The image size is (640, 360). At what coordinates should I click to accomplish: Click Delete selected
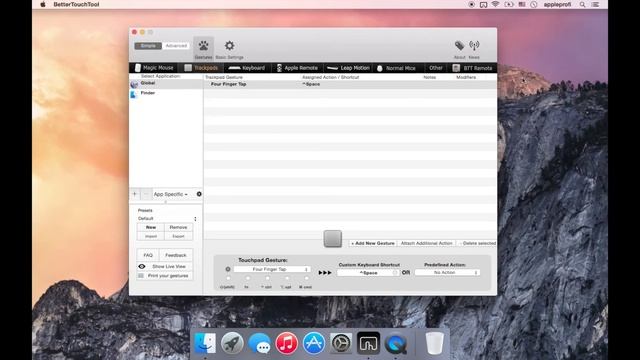(x=477, y=243)
